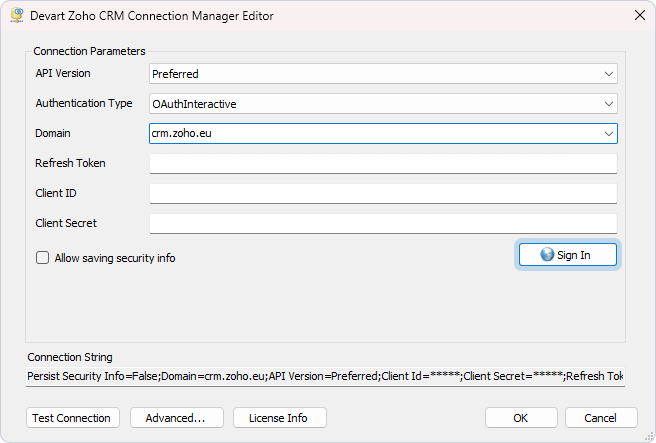
Task: Click the Connection String label
Action: pyautogui.click(x=70, y=357)
